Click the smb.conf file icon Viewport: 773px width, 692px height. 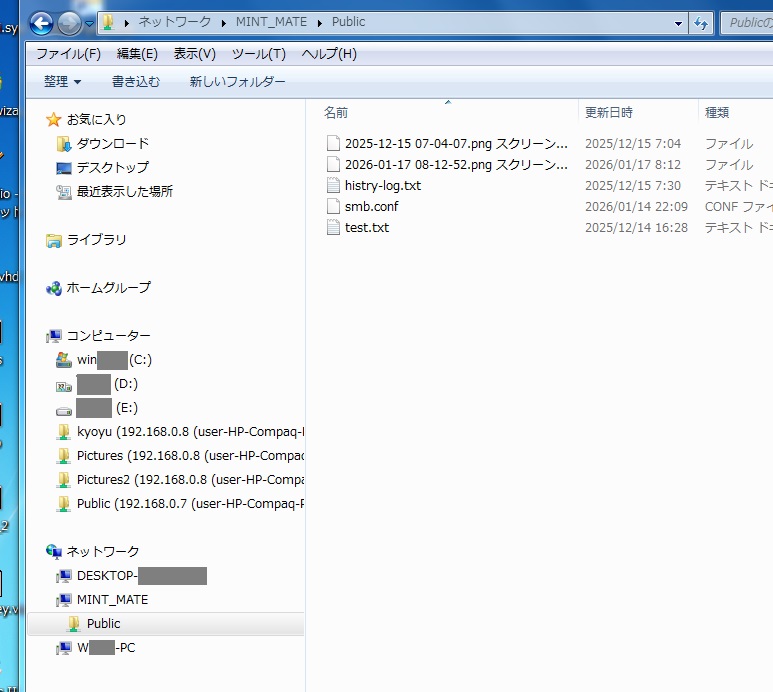334,207
